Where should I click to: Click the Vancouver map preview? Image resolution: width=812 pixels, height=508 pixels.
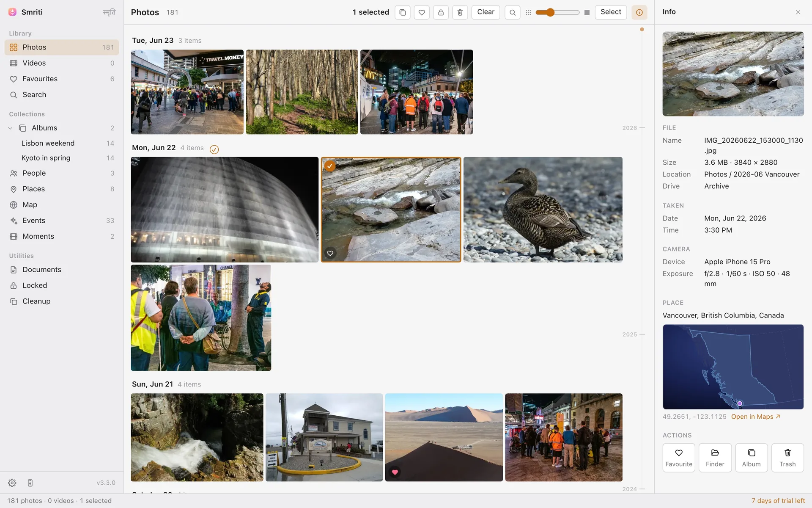coord(733,367)
